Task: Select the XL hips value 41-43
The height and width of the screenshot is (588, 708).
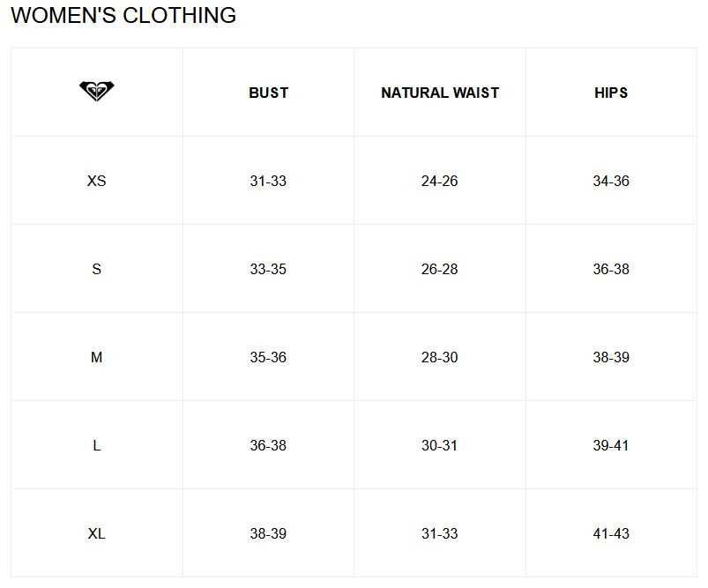Action: pyautogui.click(x=611, y=533)
